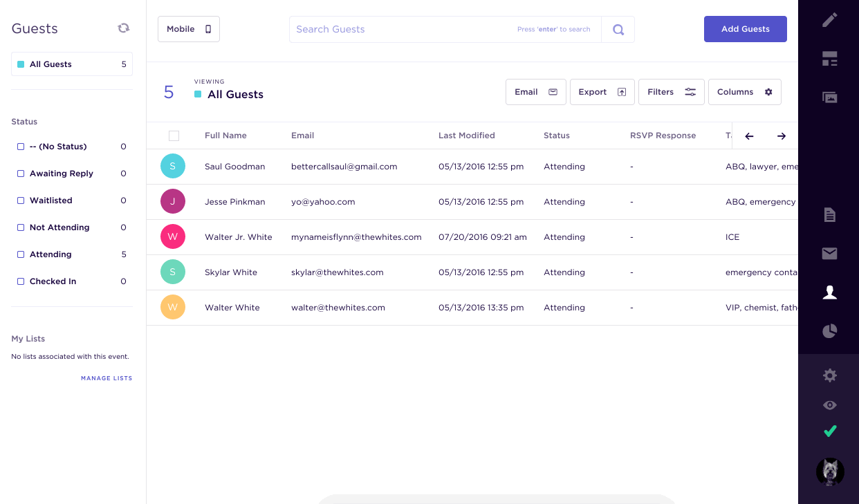
Task: Open Walter Jr. White's guest name
Action: click(x=239, y=237)
